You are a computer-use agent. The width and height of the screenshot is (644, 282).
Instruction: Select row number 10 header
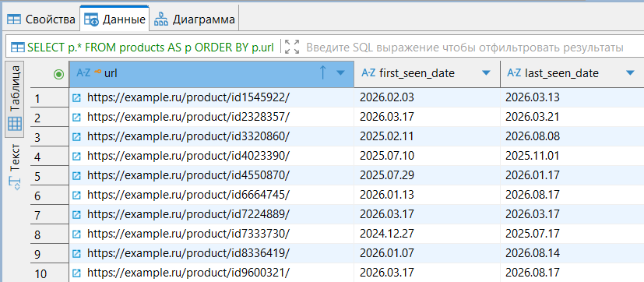[x=49, y=273]
